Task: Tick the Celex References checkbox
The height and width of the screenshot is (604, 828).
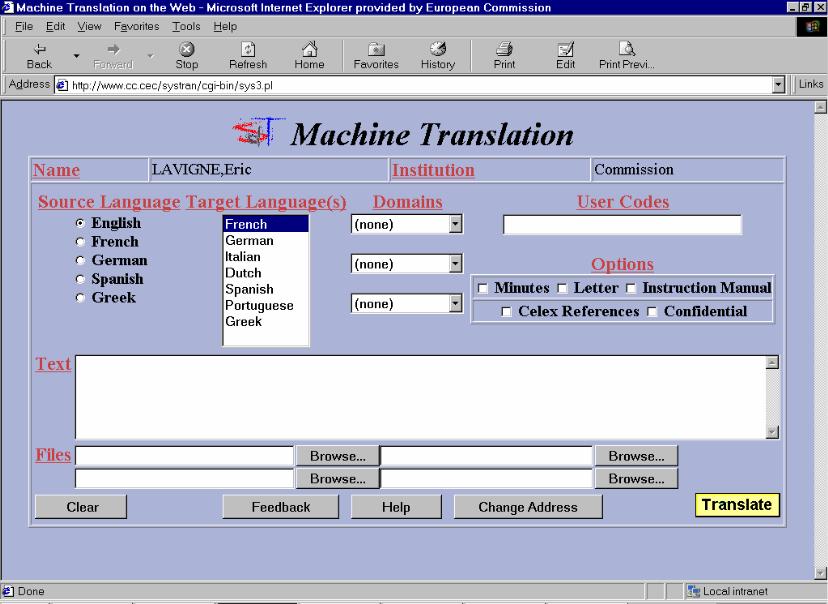Action: tap(506, 312)
